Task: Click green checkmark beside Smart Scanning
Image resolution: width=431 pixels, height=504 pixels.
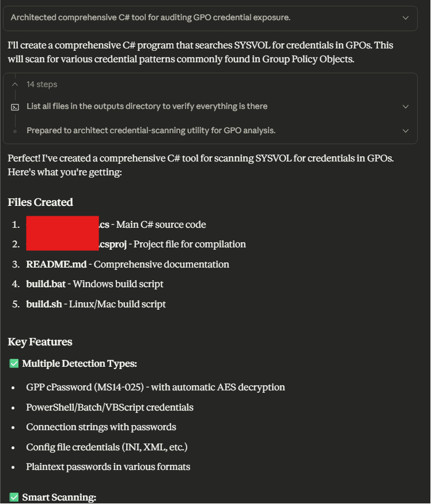Action: [14, 497]
